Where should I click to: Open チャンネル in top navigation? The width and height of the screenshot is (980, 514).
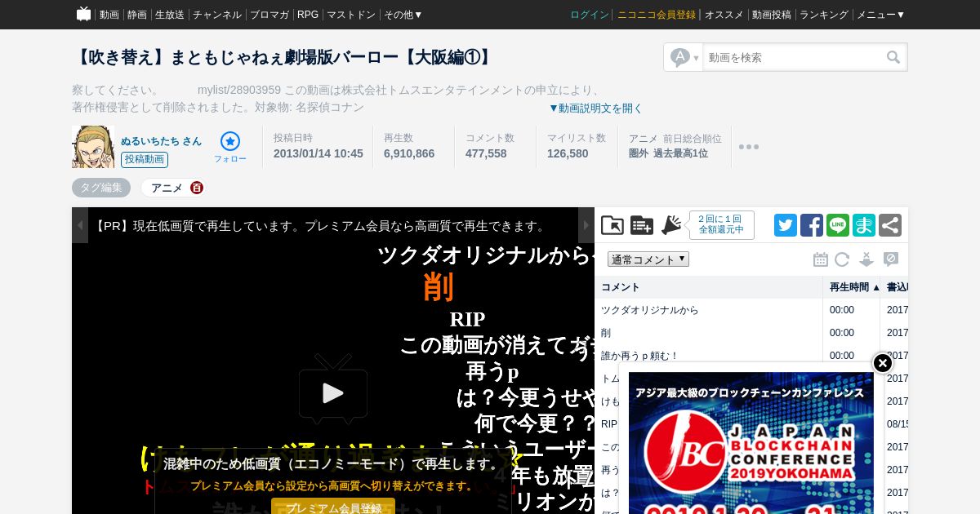(x=217, y=15)
